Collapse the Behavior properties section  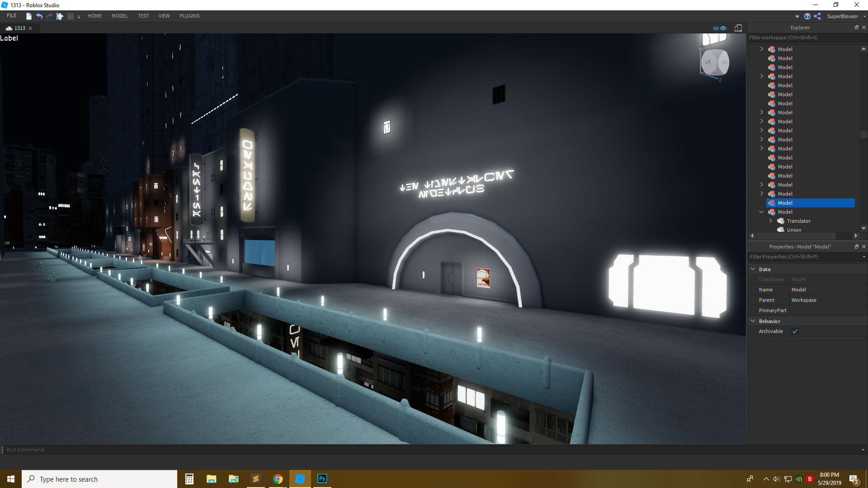[x=753, y=321]
